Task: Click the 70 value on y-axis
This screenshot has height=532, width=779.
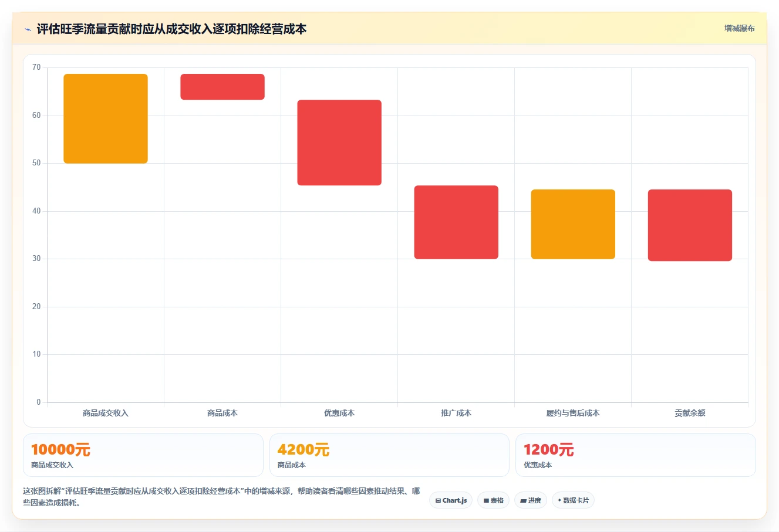Action: pos(36,67)
